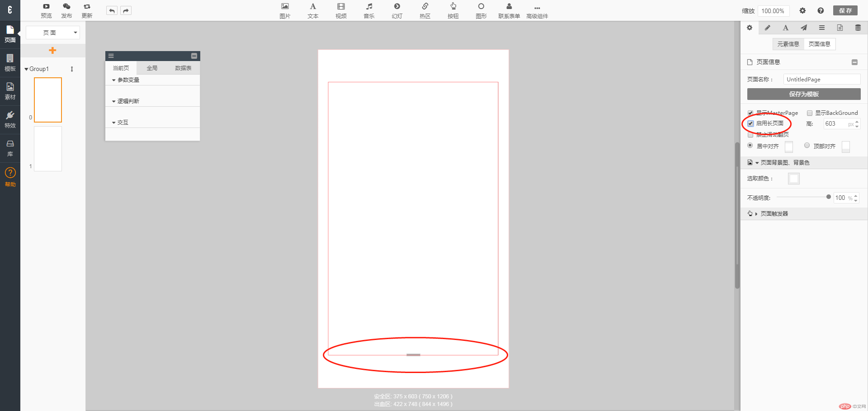Open 高级组件 advanced components

537,10
